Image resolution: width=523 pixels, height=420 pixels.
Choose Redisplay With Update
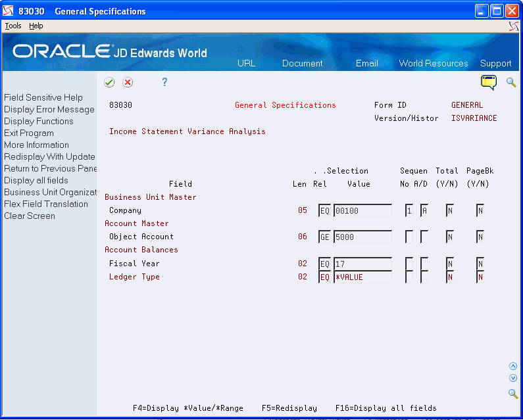(x=49, y=156)
